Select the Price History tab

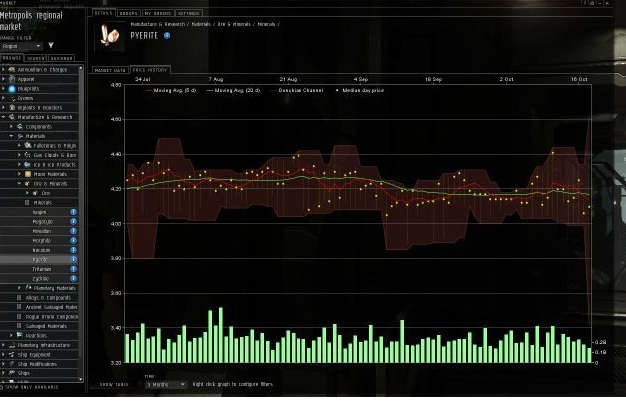[x=150, y=70]
